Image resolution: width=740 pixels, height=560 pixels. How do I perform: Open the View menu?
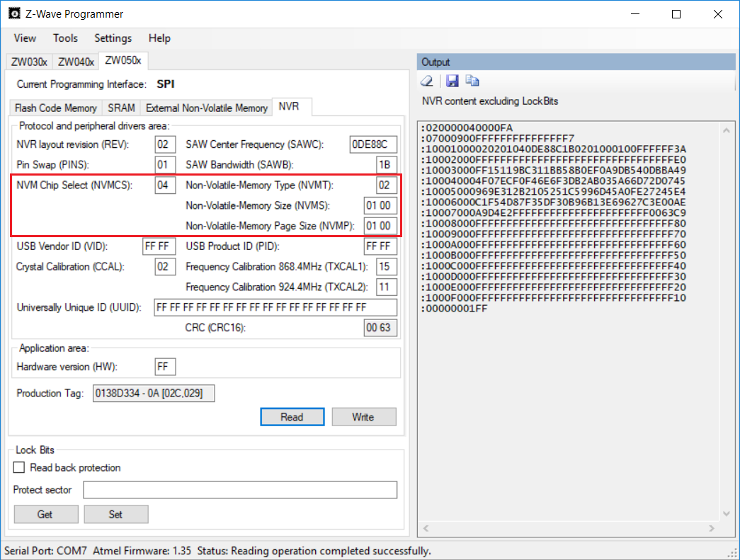[x=25, y=38]
